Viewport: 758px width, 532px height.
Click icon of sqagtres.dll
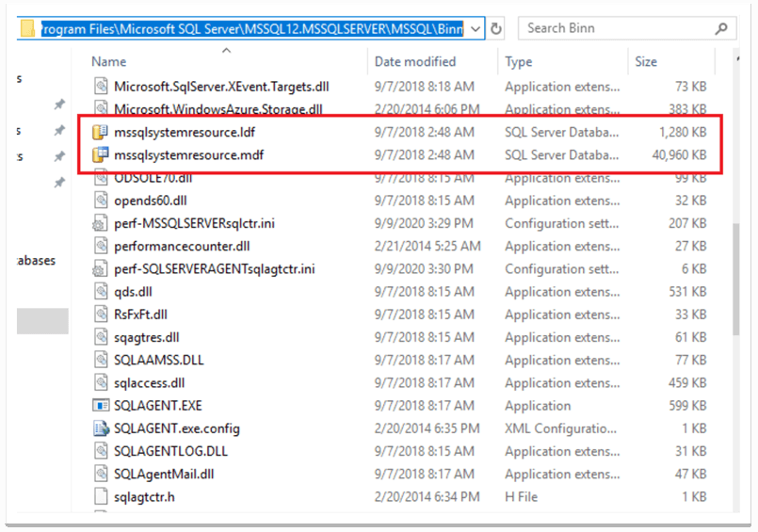point(100,337)
